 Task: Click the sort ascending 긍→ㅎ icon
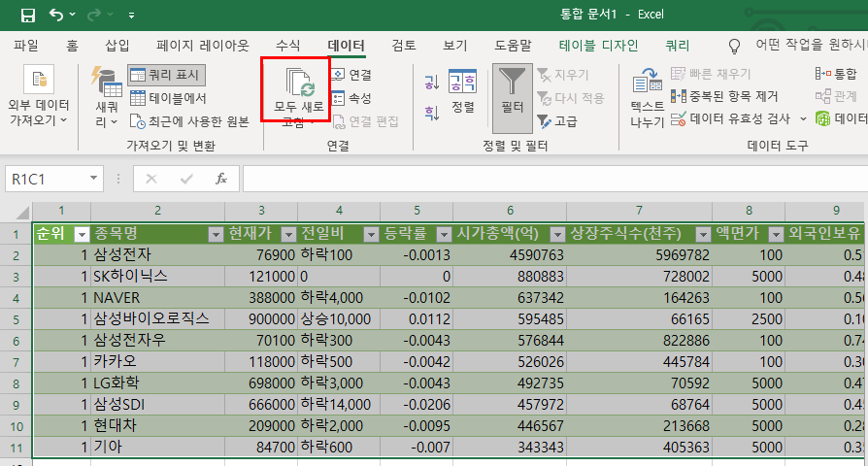[x=432, y=83]
